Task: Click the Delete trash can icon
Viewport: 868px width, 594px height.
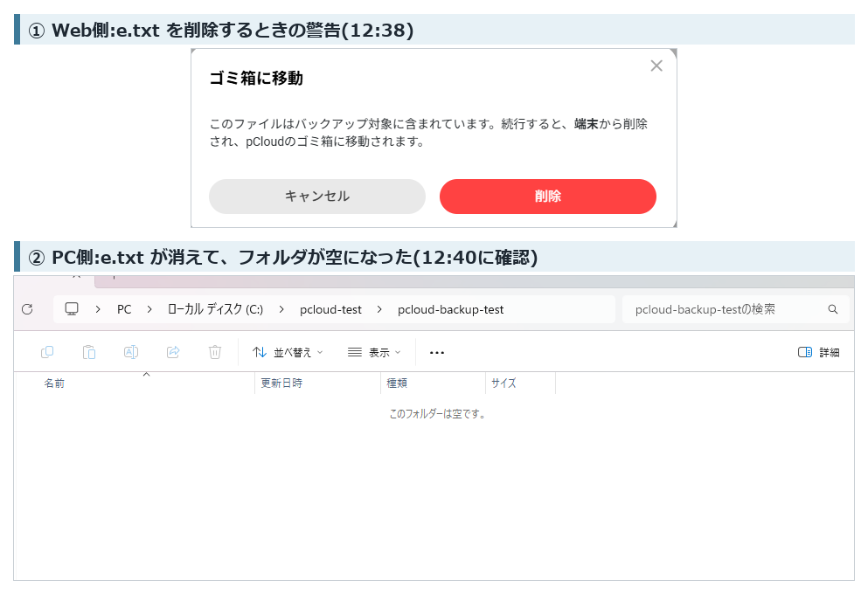Action: [215, 352]
